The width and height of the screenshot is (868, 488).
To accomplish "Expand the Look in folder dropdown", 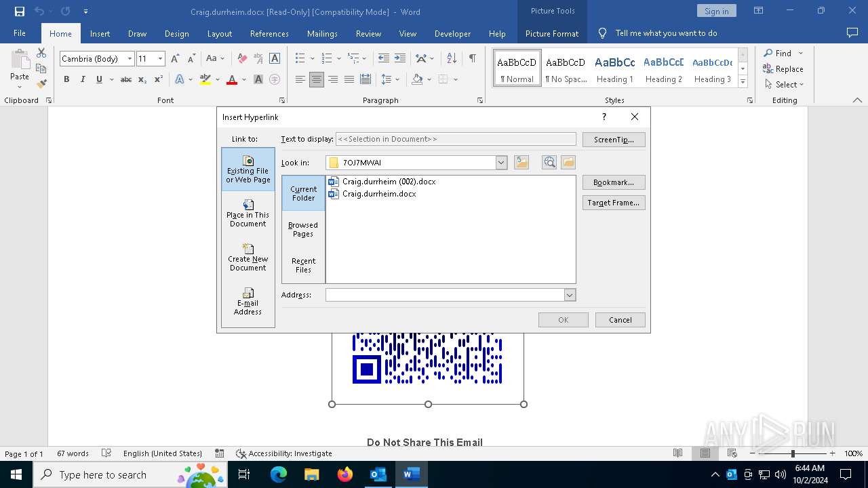I will [x=501, y=163].
